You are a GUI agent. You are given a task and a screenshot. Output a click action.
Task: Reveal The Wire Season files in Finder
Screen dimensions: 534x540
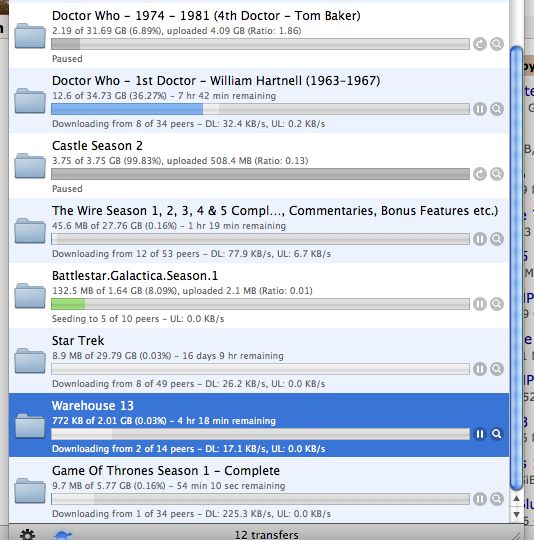(x=497, y=239)
